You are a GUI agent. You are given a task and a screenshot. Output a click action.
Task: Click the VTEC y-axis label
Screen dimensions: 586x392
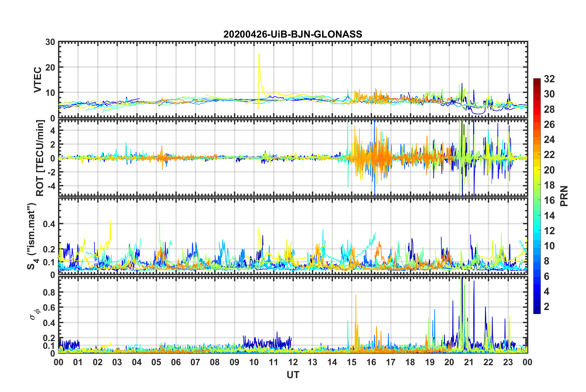pyautogui.click(x=38, y=80)
